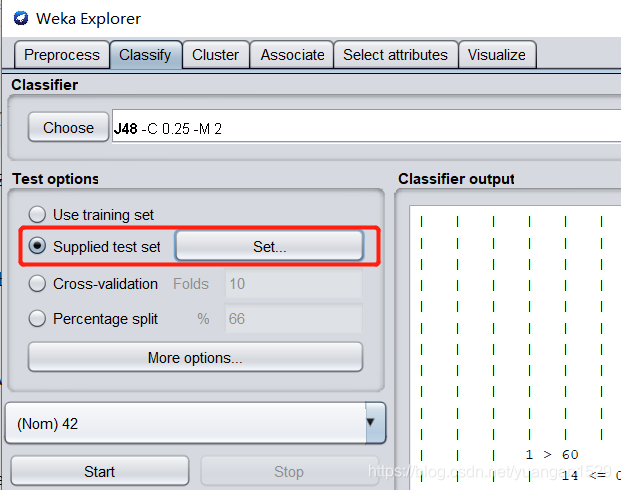Select the Classify tab
The image size is (621, 490).
(x=145, y=55)
